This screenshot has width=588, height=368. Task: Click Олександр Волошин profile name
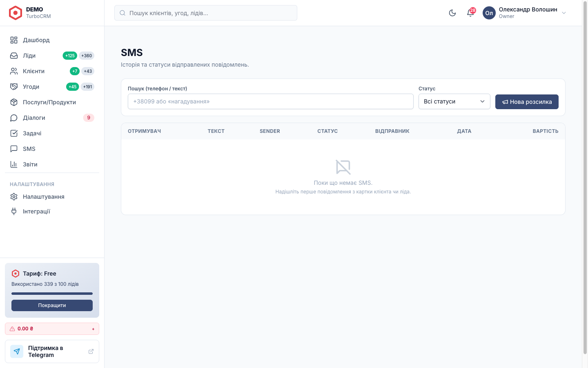pyautogui.click(x=528, y=9)
